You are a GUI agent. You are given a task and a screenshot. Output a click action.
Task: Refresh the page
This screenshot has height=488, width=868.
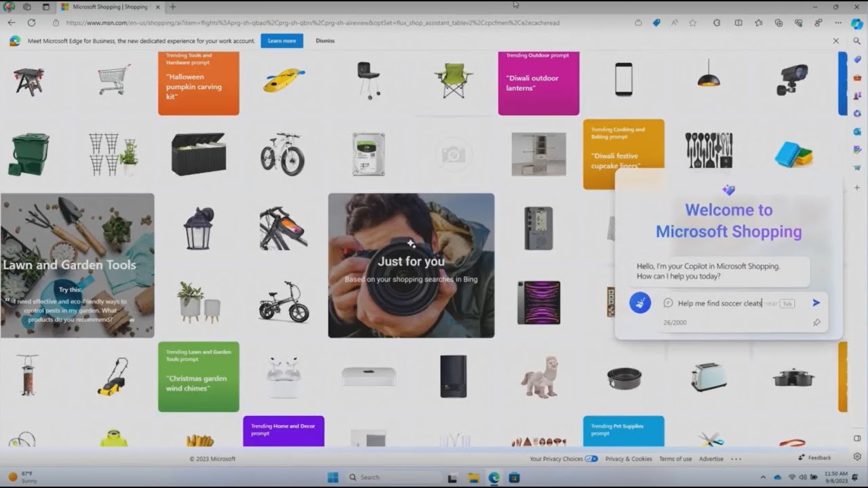[31, 22]
